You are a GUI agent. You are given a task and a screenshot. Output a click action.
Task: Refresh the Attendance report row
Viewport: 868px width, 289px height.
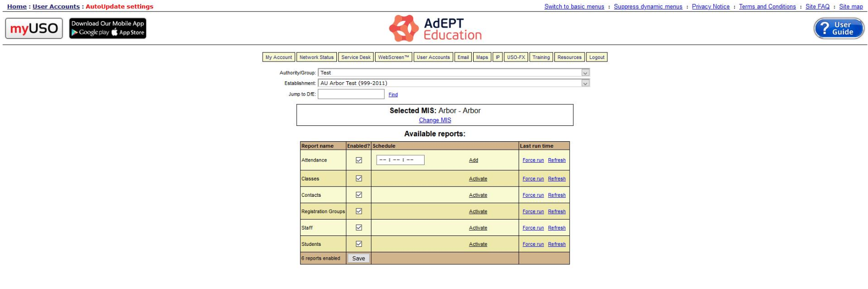(x=557, y=160)
